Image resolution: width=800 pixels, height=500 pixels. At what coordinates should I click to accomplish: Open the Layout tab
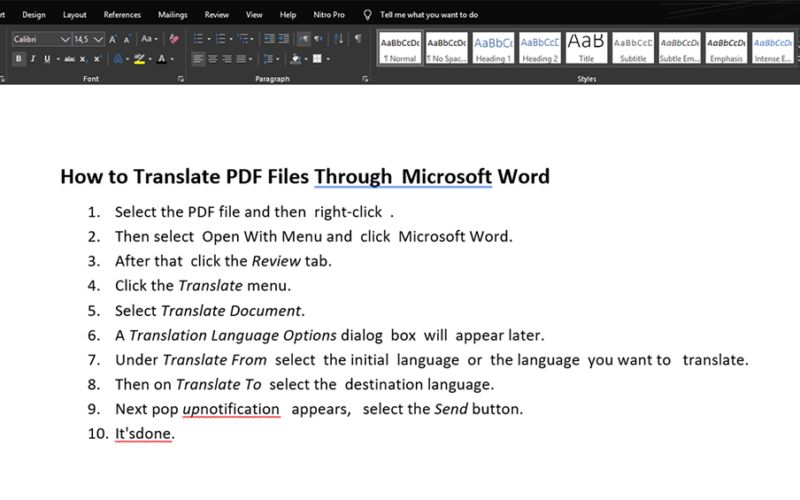[74, 15]
